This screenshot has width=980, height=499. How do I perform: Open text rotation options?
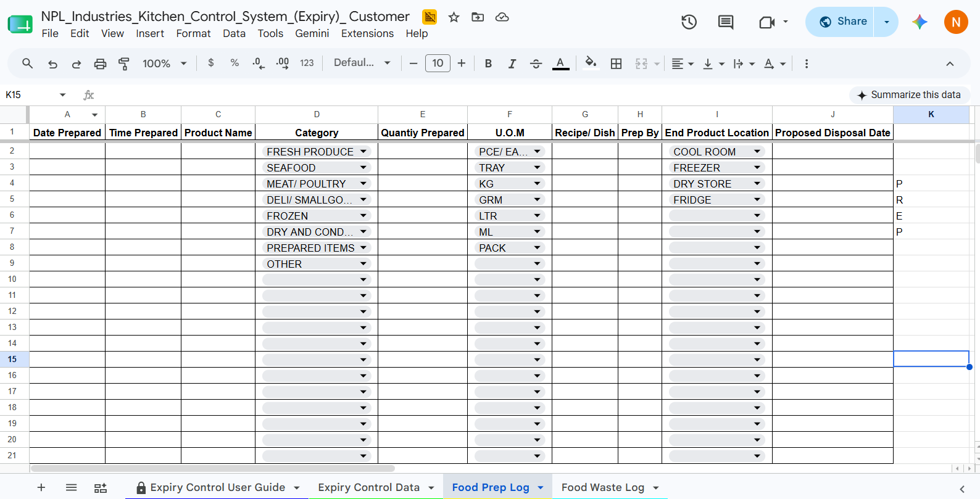[x=774, y=64]
